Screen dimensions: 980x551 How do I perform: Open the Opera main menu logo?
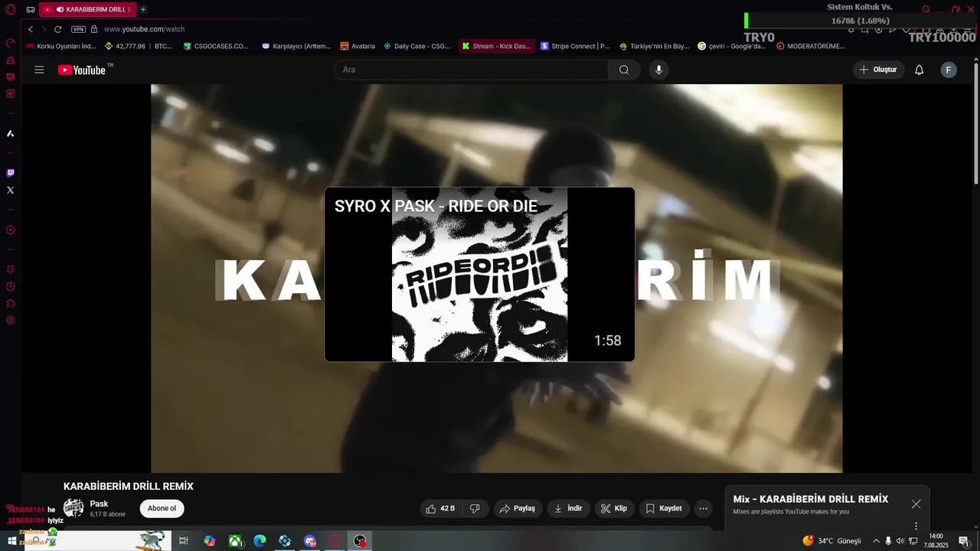click(11, 9)
